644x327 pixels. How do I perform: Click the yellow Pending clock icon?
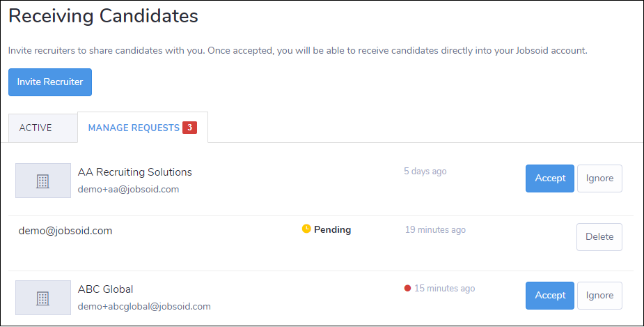point(306,229)
